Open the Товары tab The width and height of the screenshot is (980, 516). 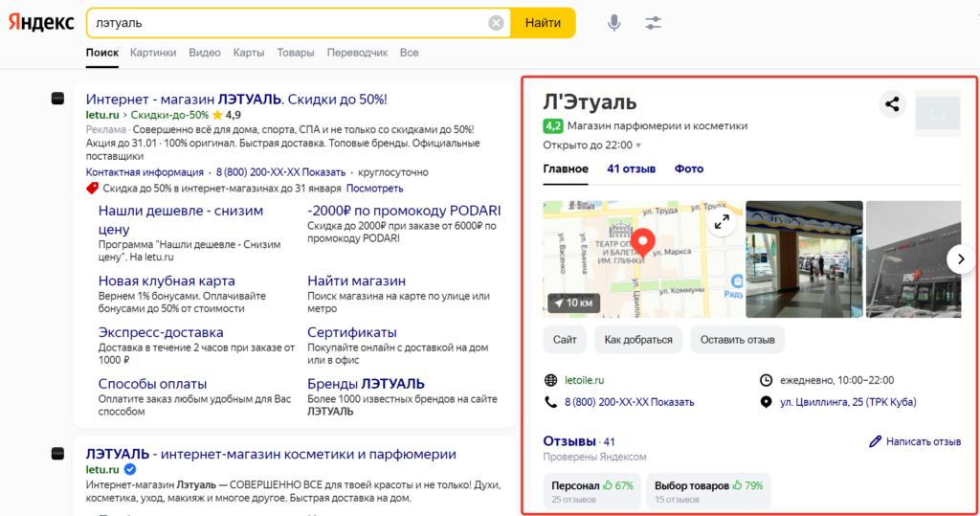coord(296,53)
